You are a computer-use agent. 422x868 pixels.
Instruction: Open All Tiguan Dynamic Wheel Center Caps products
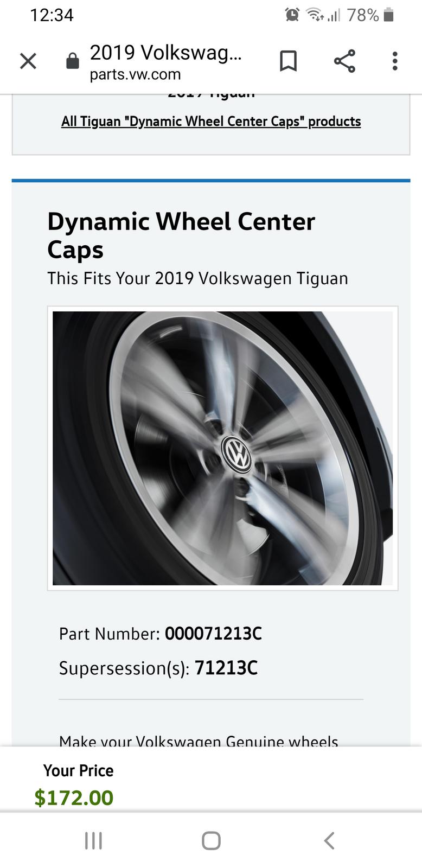tap(211, 121)
